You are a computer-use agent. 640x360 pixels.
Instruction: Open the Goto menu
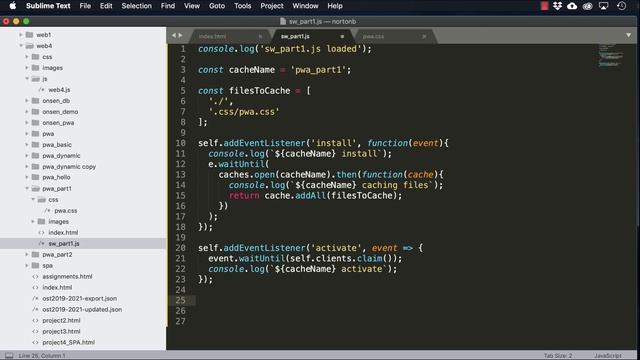[x=217, y=6]
